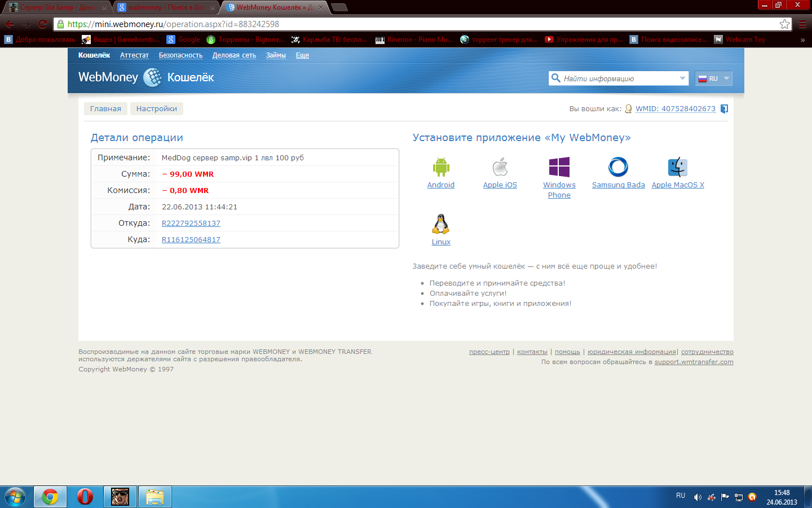Image resolution: width=812 pixels, height=508 pixels.
Task: Open support.wmtransfer.com link
Action: tap(694, 362)
